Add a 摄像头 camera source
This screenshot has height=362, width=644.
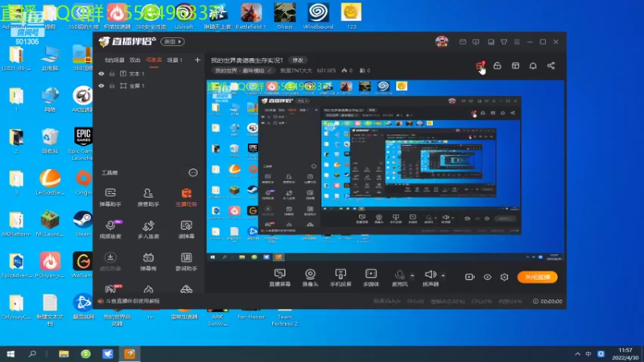point(310,278)
